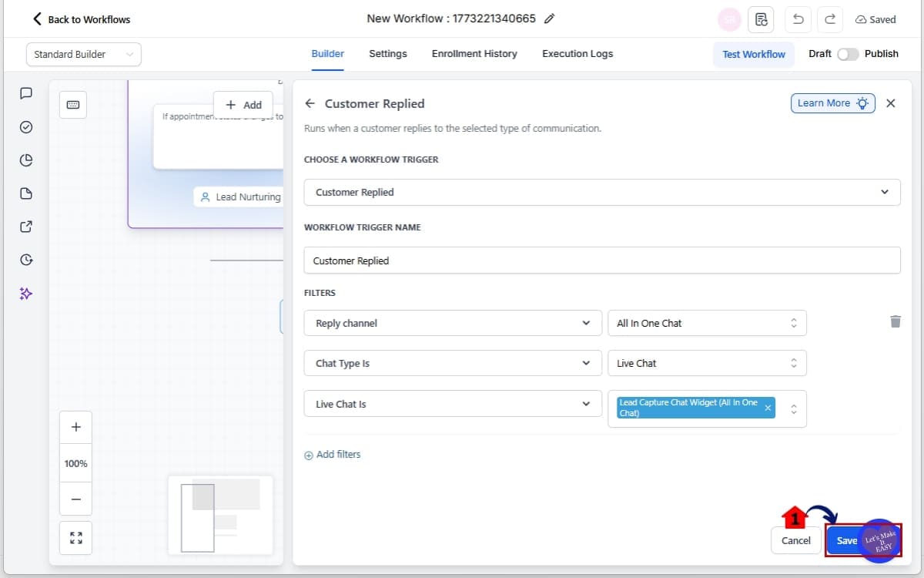This screenshot has width=924, height=578.
Task: Open the Execution Logs tab
Action: pyautogui.click(x=577, y=54)
